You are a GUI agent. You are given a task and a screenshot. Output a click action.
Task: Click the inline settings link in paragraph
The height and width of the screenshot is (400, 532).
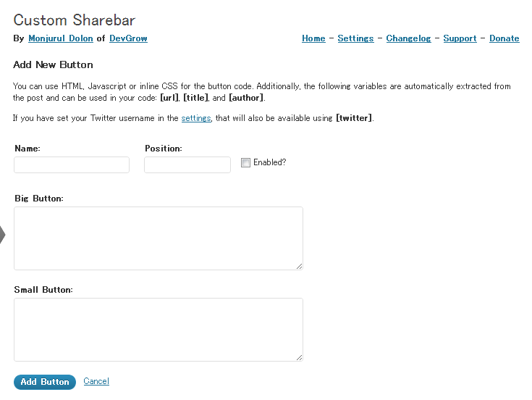pyautogui.click(x=195, y=117)
